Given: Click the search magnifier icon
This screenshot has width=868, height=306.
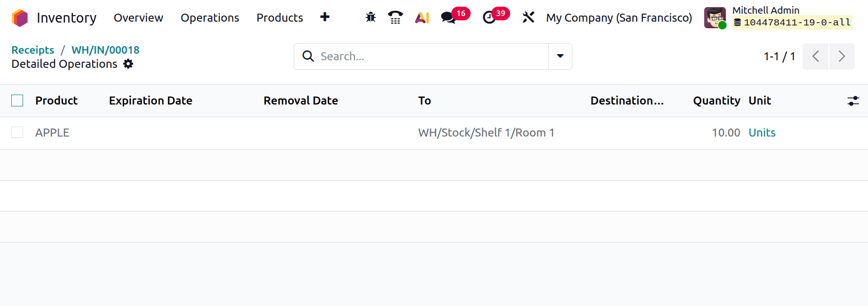Looking at the screenshot, I should [x=308, y=56].
